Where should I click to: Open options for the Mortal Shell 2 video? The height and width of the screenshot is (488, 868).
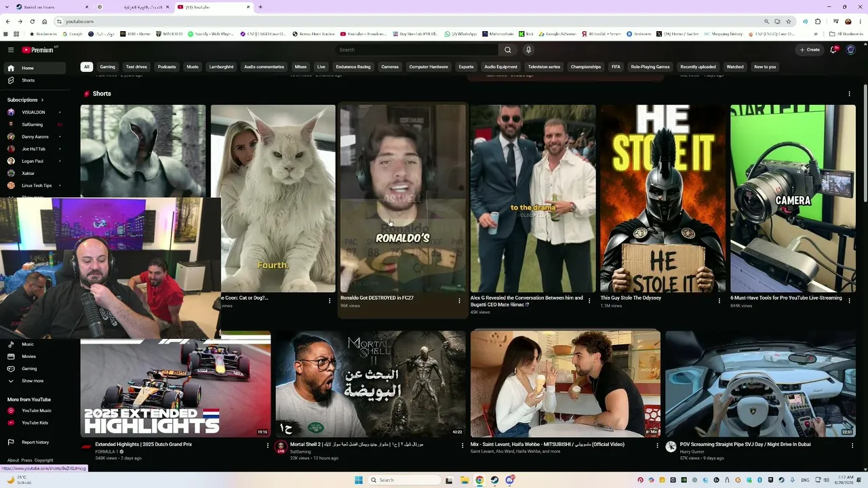click(462, 446)
